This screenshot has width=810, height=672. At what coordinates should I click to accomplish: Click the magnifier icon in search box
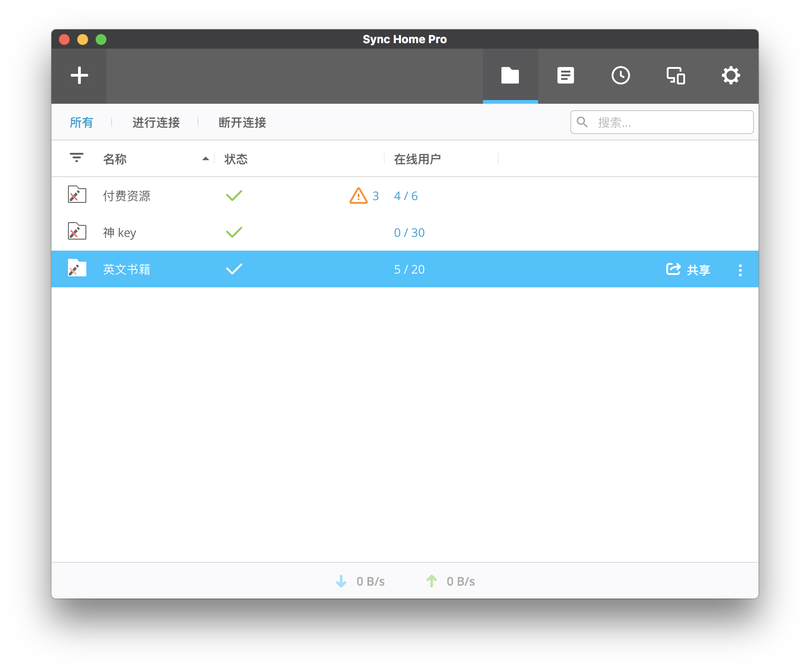tap(582, 122)
